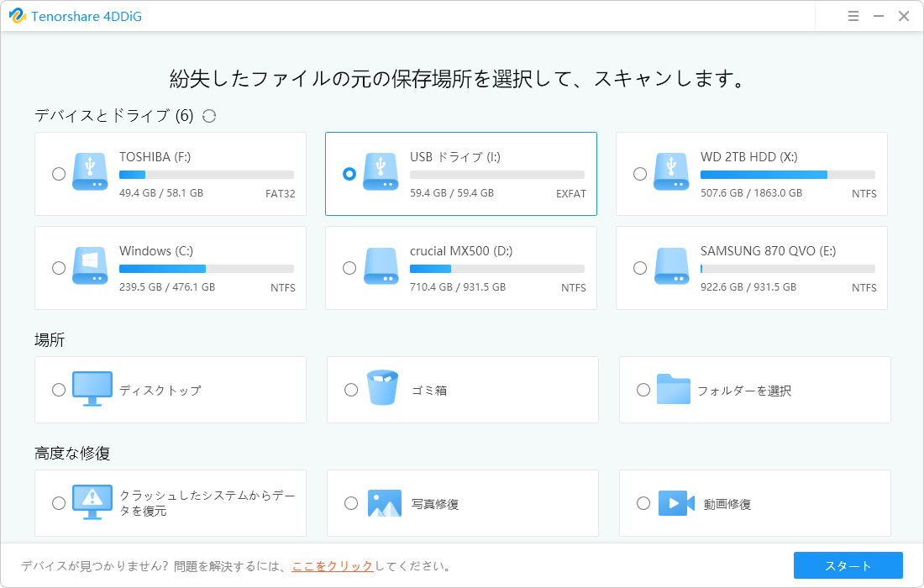The height and width of the screenshot is (588, 924).
Task: Click the ディスクトップ label
Action: click(x=160, y=390)
